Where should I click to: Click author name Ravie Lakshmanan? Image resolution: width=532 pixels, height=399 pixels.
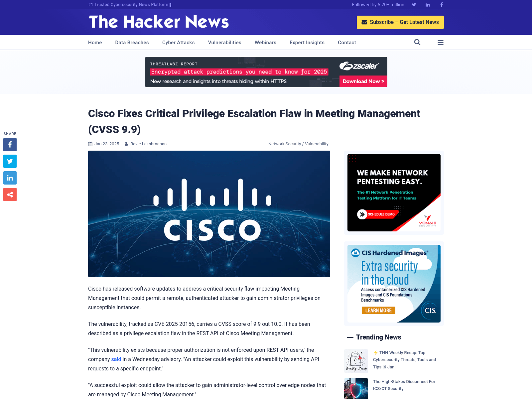[x=148, y=144]
